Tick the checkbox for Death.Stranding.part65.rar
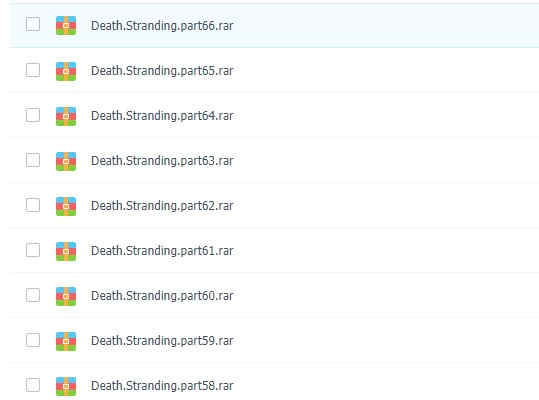539x400 pixels. pyautogui.click(x=33, y=70)
